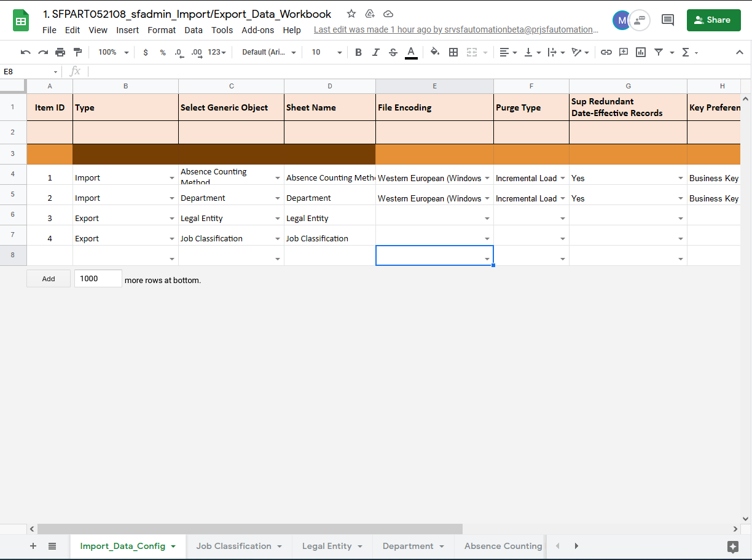Open the Type dropdown in row 6
The image size is (752, 560).
[173, 218]
